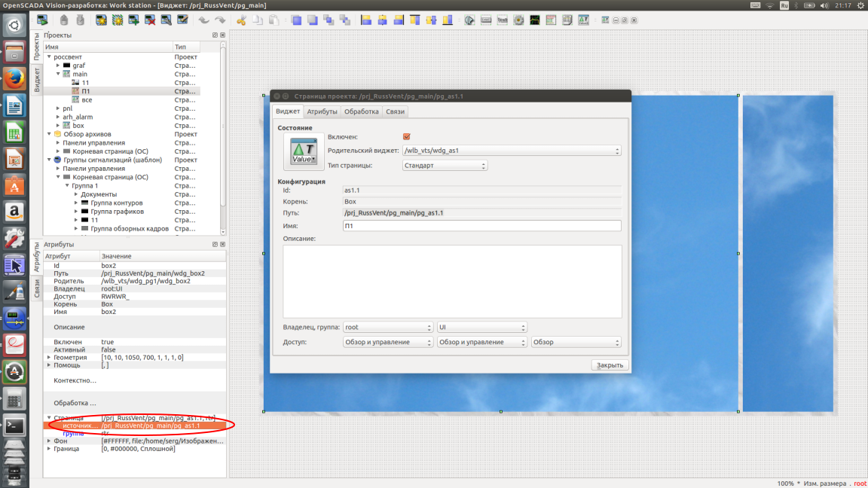This screenshot has width=868, height=488.
Task: Click the delete visual item icon with red X
Action: (150, 20)
